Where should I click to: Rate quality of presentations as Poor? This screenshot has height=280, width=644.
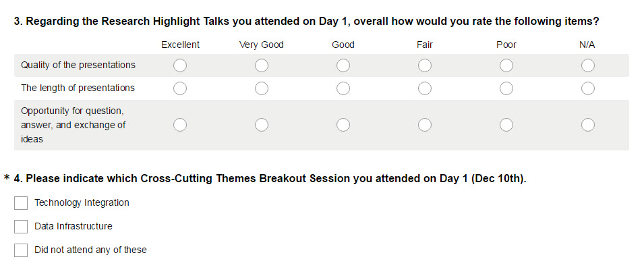pyautogui.click(x=506, y=65)
